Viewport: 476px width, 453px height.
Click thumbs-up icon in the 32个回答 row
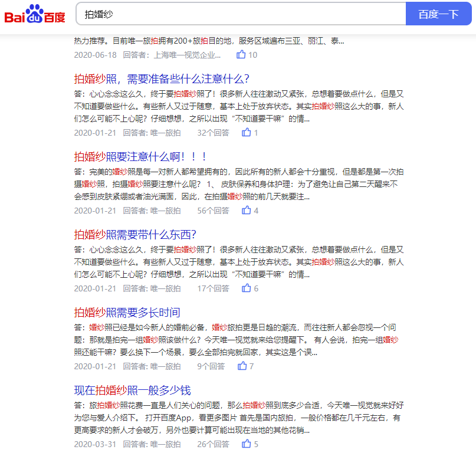(x=246, y=132)
